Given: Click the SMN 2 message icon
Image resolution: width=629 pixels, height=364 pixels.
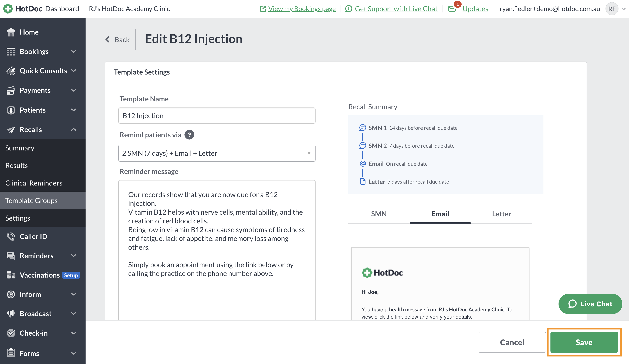Looking at the screenshot, I should tap(362, 146).
